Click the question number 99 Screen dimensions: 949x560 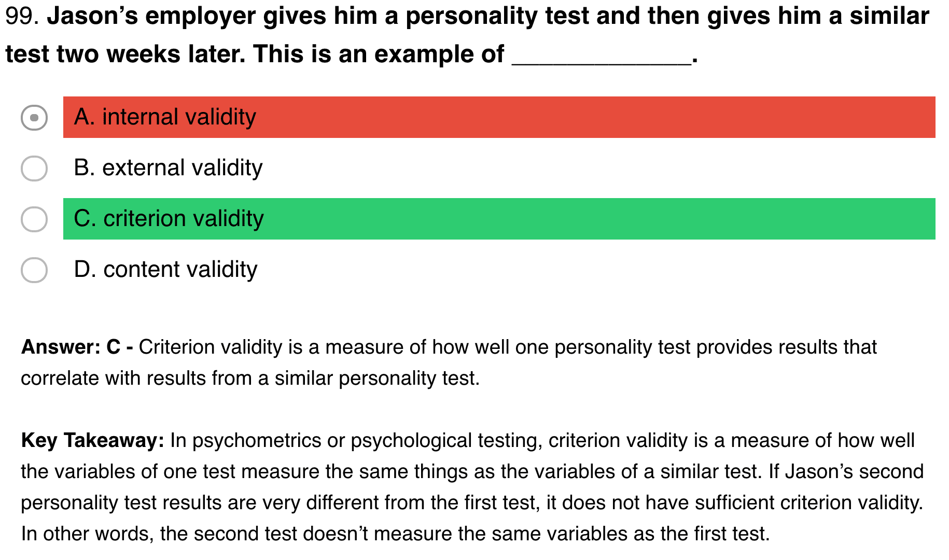coord(22,17)
